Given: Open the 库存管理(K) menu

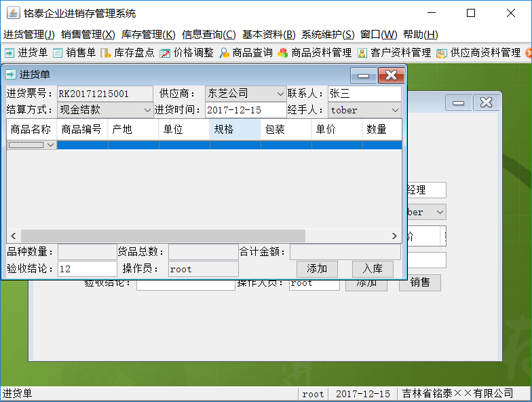Looking at the screenshot, I should 148,34.
